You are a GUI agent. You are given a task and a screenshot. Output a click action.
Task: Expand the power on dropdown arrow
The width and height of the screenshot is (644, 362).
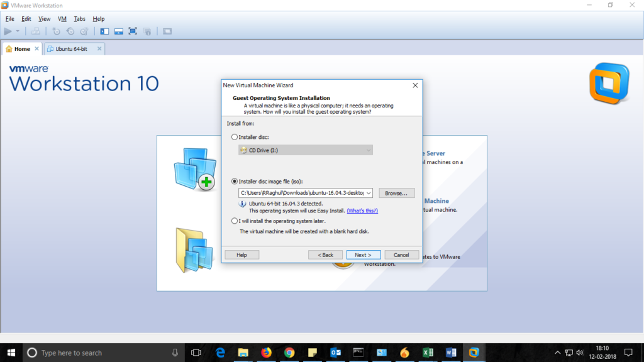(18, 31)
